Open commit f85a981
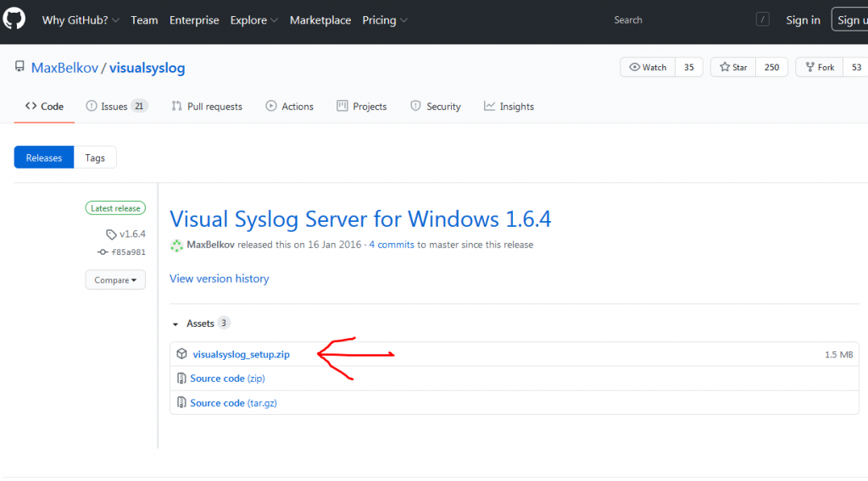This screenshot has height=481, width=868. (x=122, y=252)
